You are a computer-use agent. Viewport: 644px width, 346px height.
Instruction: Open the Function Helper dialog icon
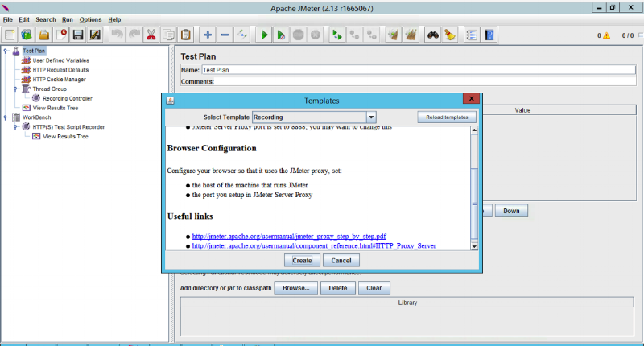click(x=472, y=35)
